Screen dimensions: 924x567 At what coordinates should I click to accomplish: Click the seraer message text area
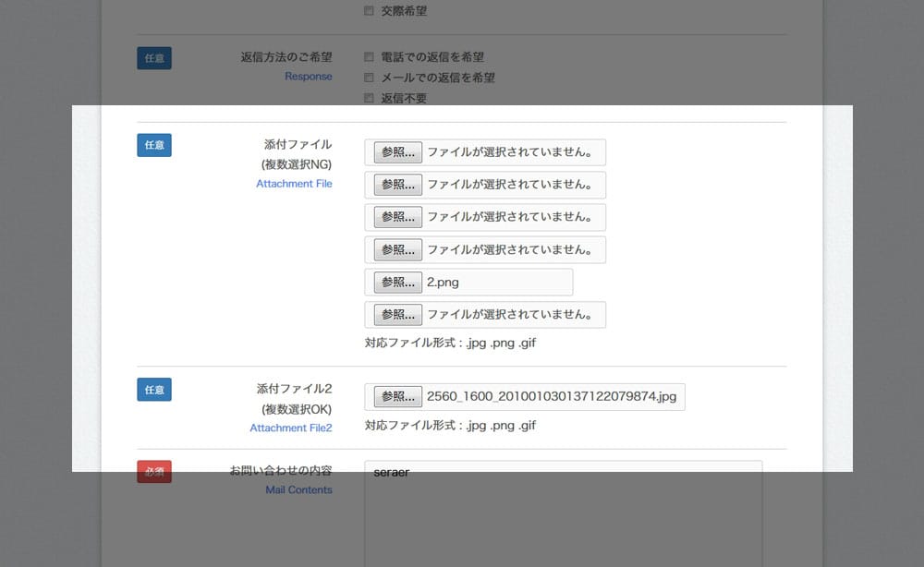[563, 517]
